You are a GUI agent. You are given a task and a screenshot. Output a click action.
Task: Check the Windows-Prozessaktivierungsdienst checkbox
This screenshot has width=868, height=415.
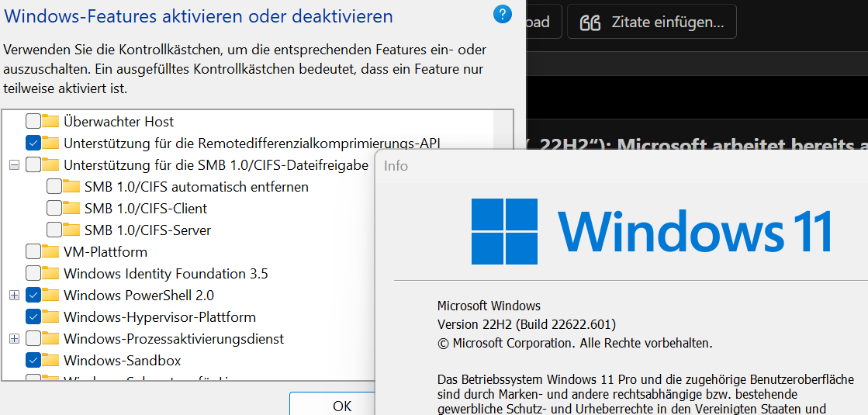33,339
